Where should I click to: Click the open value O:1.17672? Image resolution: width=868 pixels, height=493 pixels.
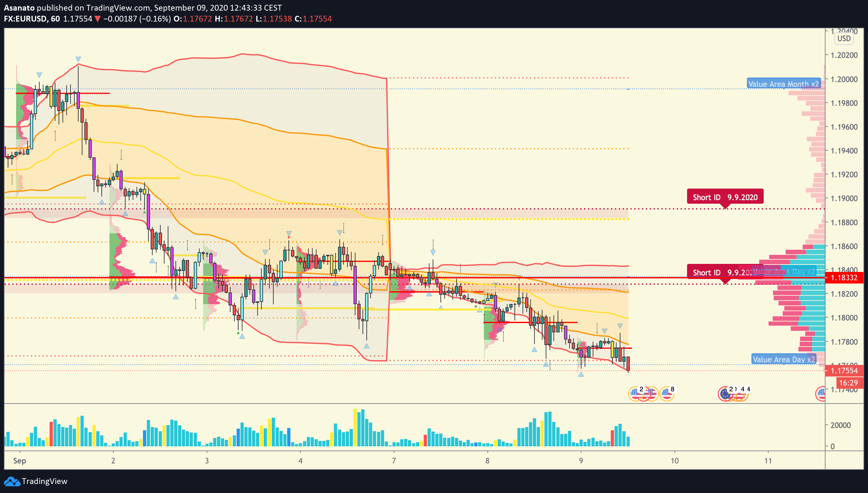[x=193, y=19]
